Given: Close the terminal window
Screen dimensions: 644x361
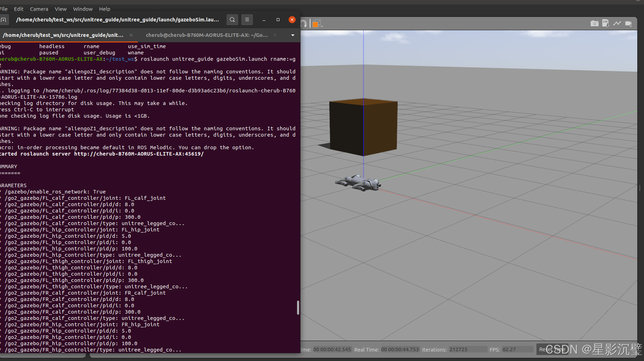Looking at the screenshot, I should pyautogui.click(x=292, y=20).
